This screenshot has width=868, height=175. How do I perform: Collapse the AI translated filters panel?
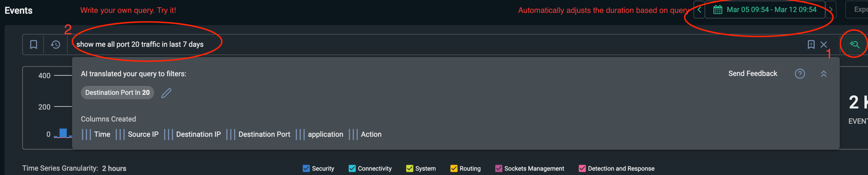pos(823,74)
